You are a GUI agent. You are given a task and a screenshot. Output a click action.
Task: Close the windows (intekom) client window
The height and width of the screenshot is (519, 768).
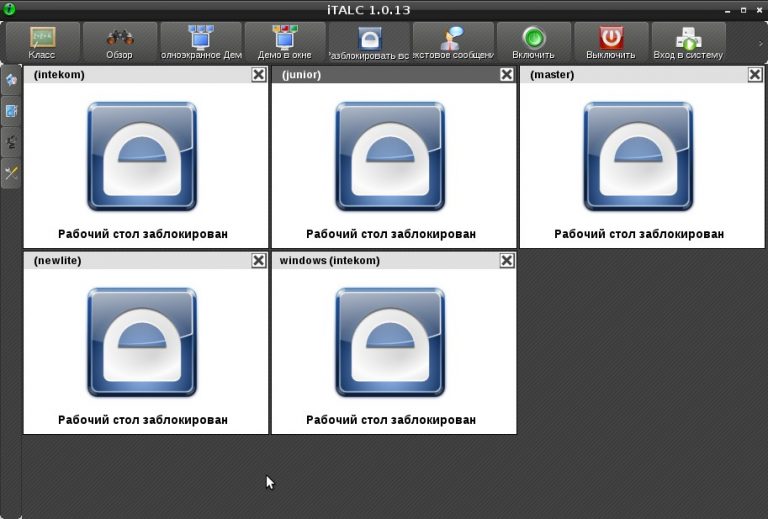[507, 260]
